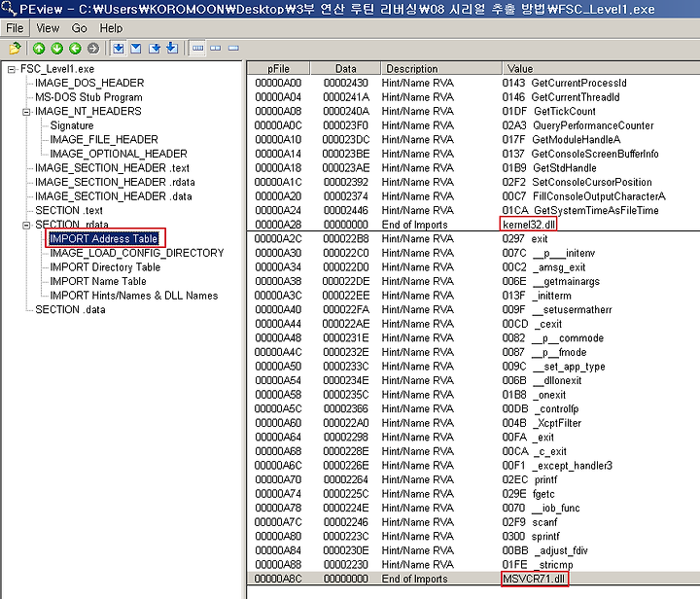Click the green back arrow icon
The width and height of the screenshot is (700, 599).
point(75,49)
